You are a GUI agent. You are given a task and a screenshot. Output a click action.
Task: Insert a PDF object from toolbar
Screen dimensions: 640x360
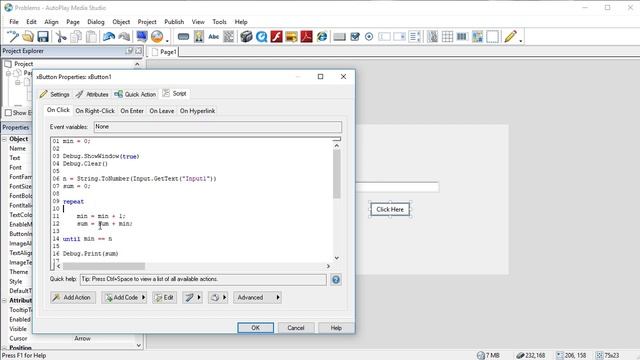pos(307,37)
